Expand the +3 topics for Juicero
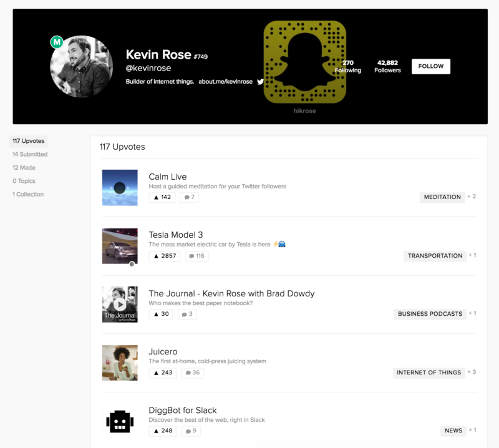The height and width of the screenshot is (448, 499). pos(472,372)
